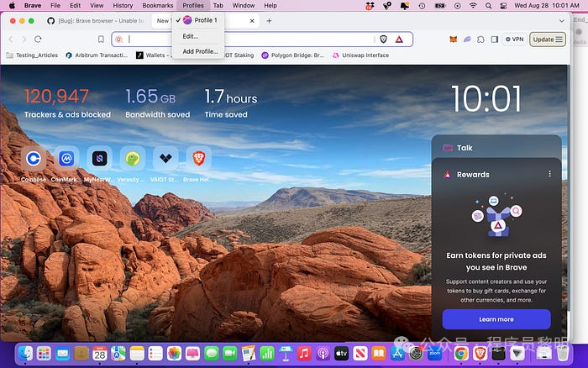The height and width of the screenshot is (368, 588).
Task: Expand the tab search chevron
Action: 561,21
